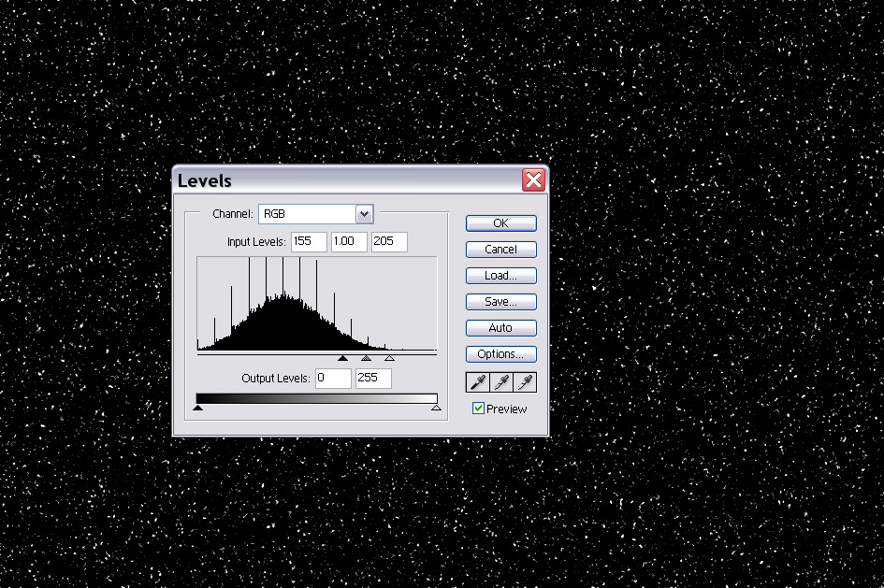The height and width of the screenshot is (588, 884).
Task: Click OK to apply Levels
Action: point(500,223)
